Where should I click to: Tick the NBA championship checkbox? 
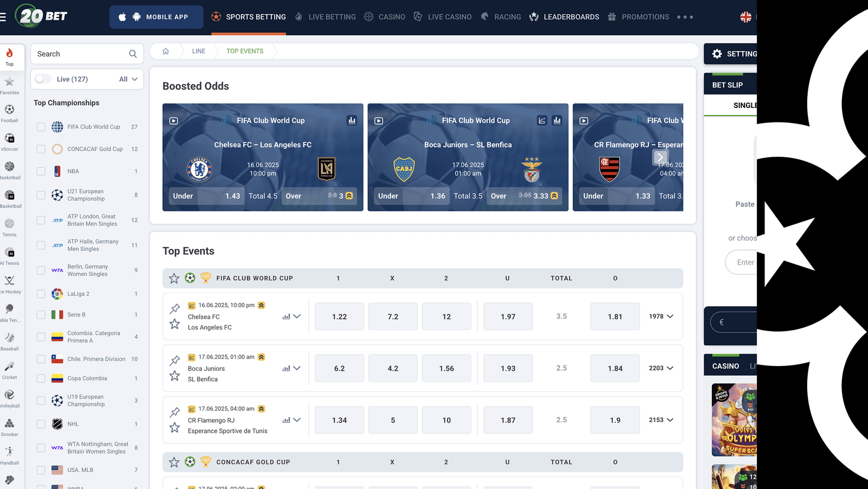click(41, 171)
